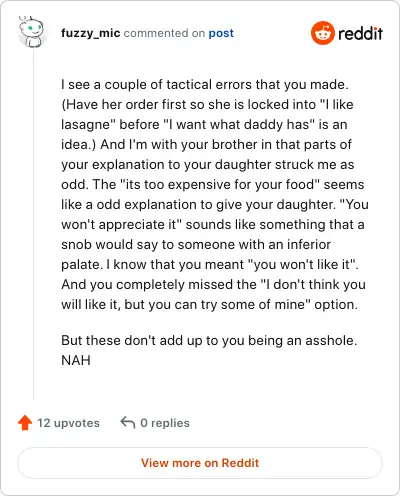Click the fuzzy_mic Snoo avatar
Screen dimensions: 400x496
31,32
